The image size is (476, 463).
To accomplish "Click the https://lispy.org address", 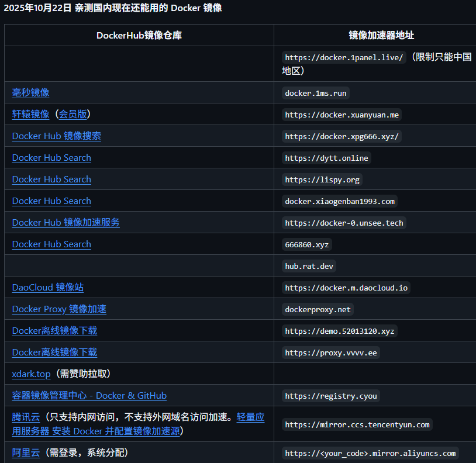I will click(x=322, y=179).
